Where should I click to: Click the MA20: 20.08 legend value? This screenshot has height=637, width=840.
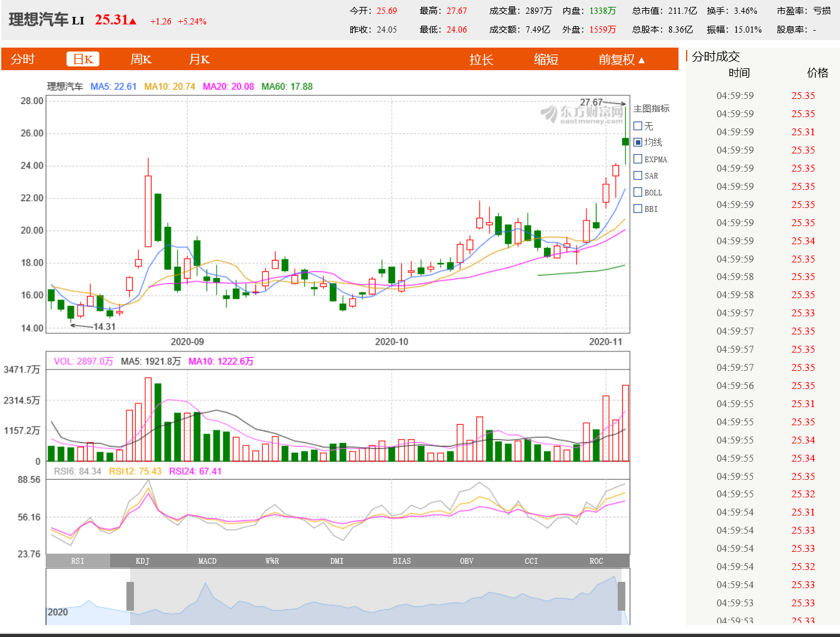click(228, 86)
